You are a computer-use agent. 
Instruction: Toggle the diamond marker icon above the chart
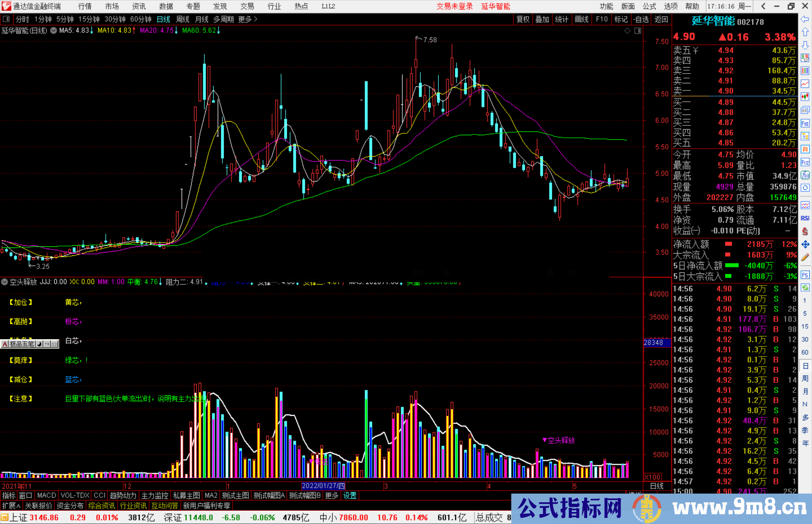click(627, 31)
